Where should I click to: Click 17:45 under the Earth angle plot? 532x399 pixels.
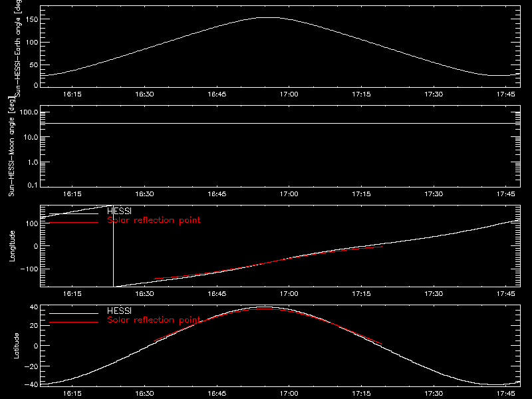point(506,94)
